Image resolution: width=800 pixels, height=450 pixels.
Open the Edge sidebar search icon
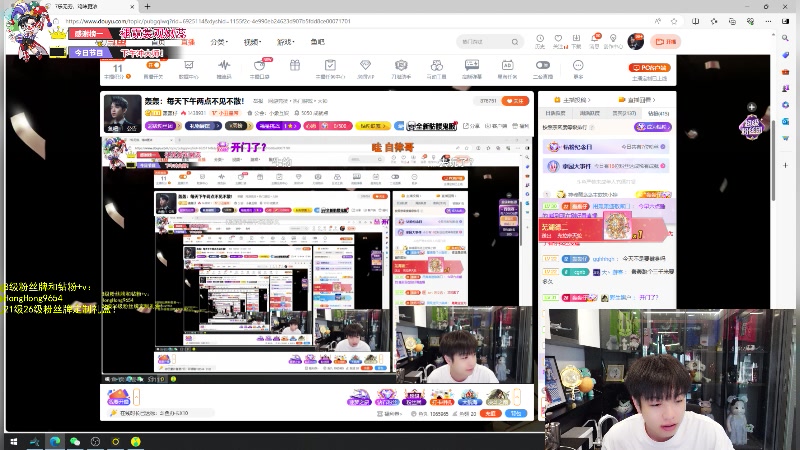coord(786,38)
